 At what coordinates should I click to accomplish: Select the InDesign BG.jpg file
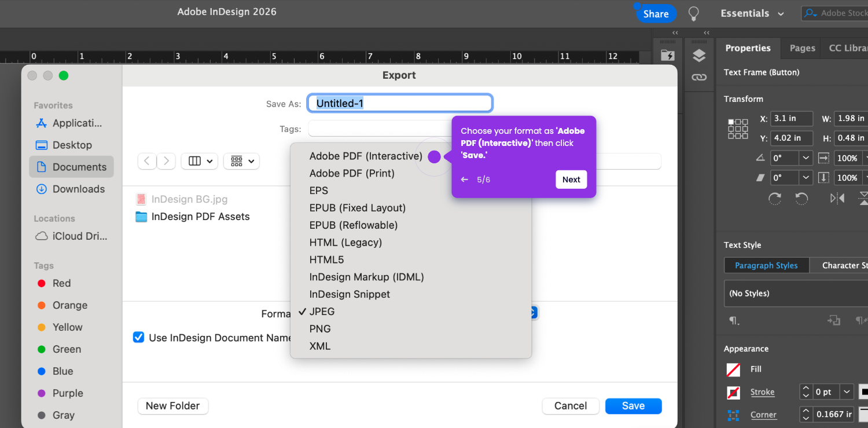(182, 199)
